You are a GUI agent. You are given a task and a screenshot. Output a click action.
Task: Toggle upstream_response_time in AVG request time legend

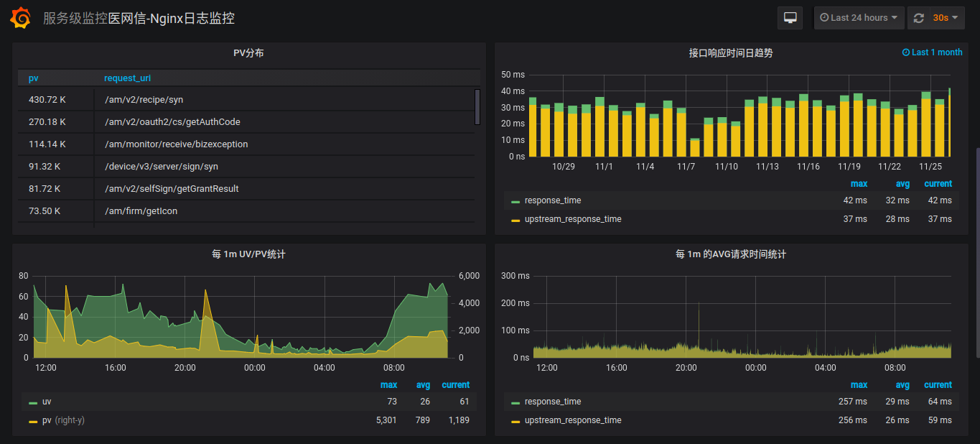click(x=573, y=420)
